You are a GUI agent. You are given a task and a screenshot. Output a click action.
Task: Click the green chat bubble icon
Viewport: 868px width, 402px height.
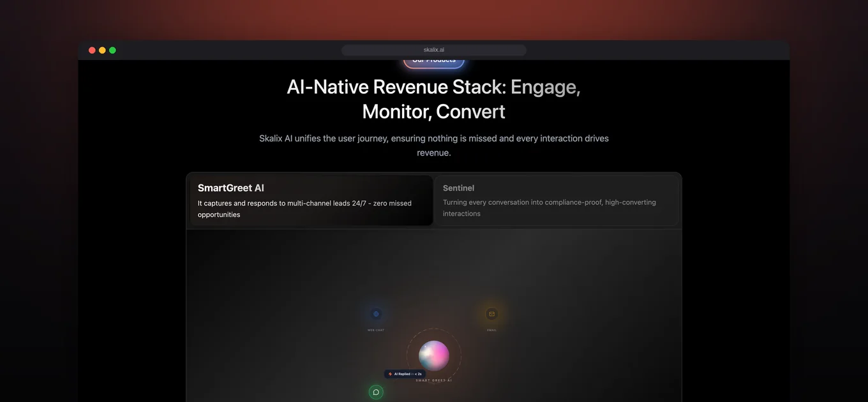376,392
